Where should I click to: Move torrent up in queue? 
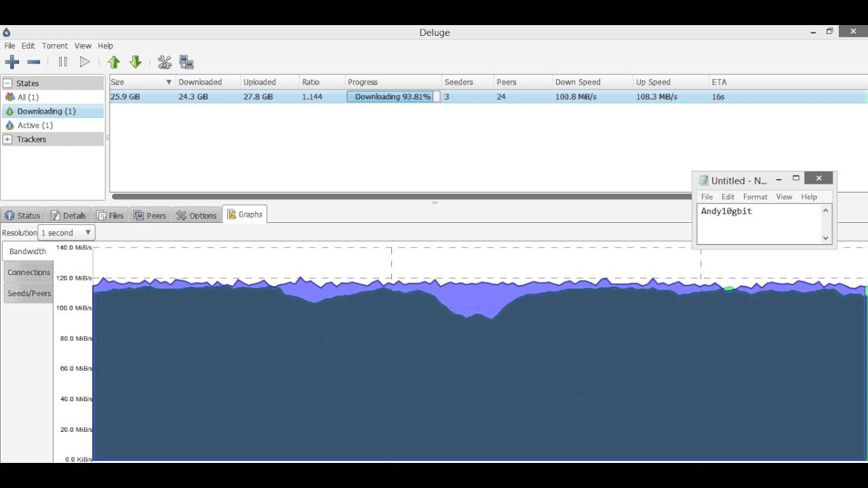pos(114,62)
